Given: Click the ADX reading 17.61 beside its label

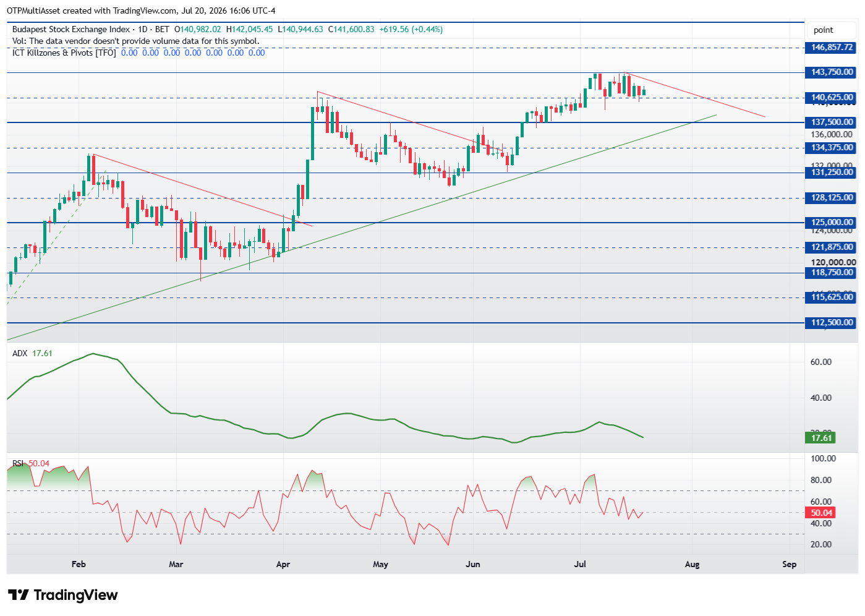Looking at the screenshot, I should point(42,353).
